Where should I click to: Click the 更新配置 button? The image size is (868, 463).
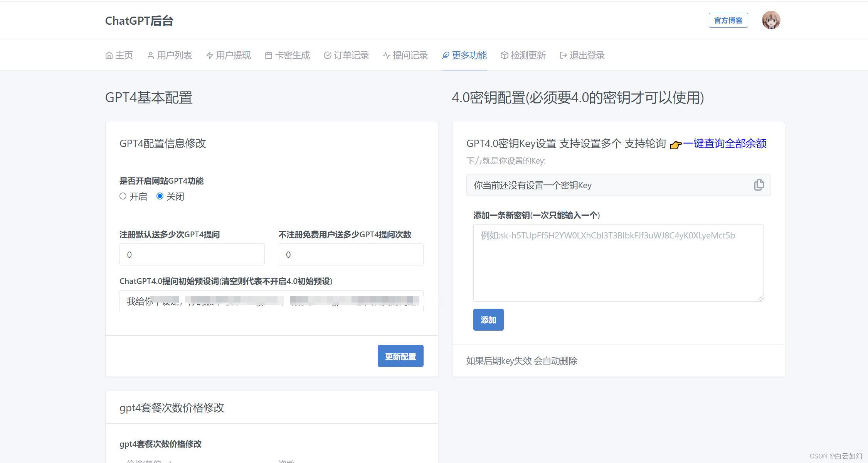click(400, 356)
